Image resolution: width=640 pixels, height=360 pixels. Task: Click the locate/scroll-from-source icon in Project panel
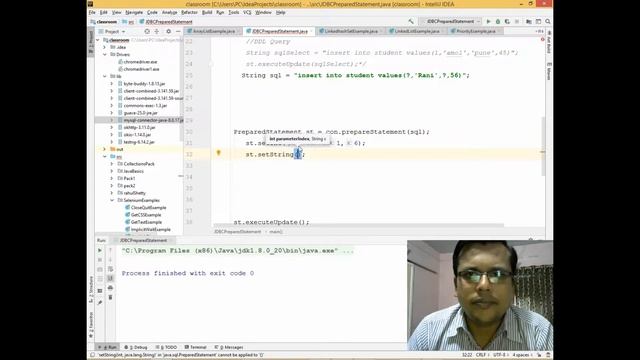(147, 31)
